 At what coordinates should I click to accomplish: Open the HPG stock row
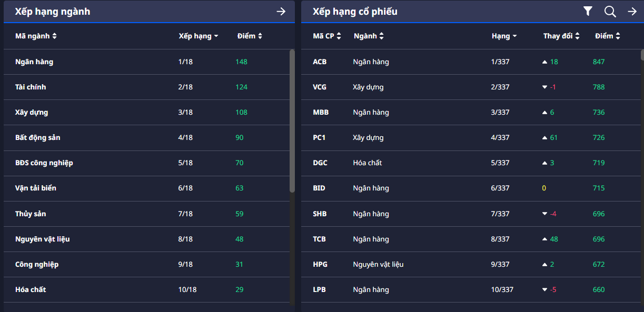click(320, 265)
